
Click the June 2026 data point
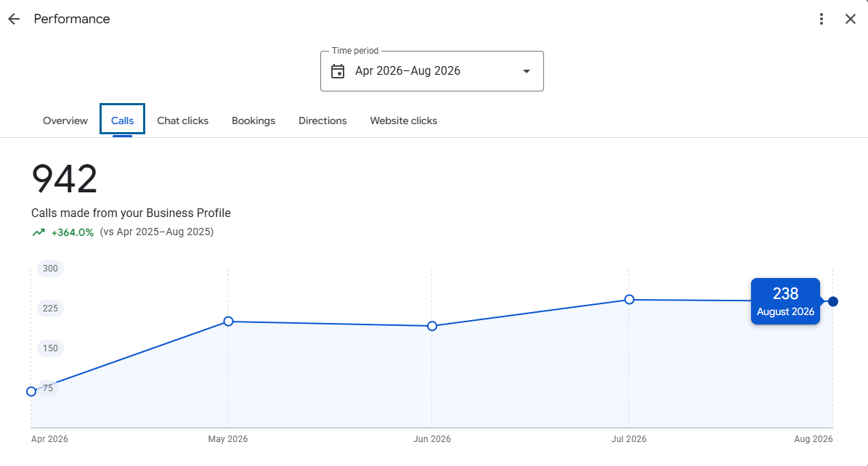[x=432, y=326]
